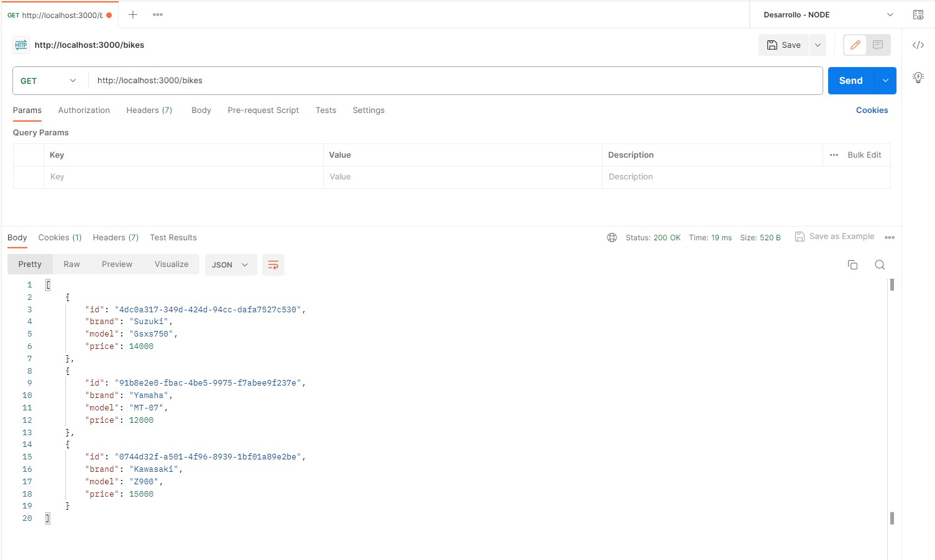Switch to Preview response view
The width and height of the screenshot is (935, 560).
[117, 264]
